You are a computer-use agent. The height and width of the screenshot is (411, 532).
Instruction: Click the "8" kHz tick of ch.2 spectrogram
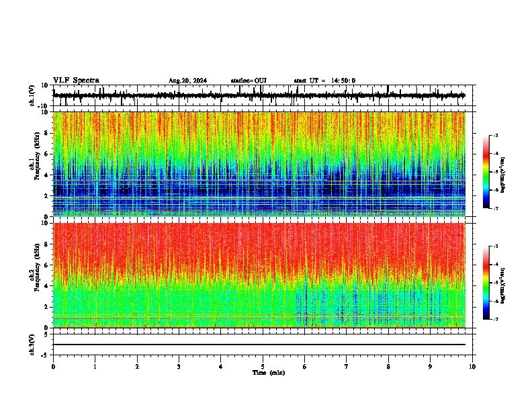click(46, 244)
